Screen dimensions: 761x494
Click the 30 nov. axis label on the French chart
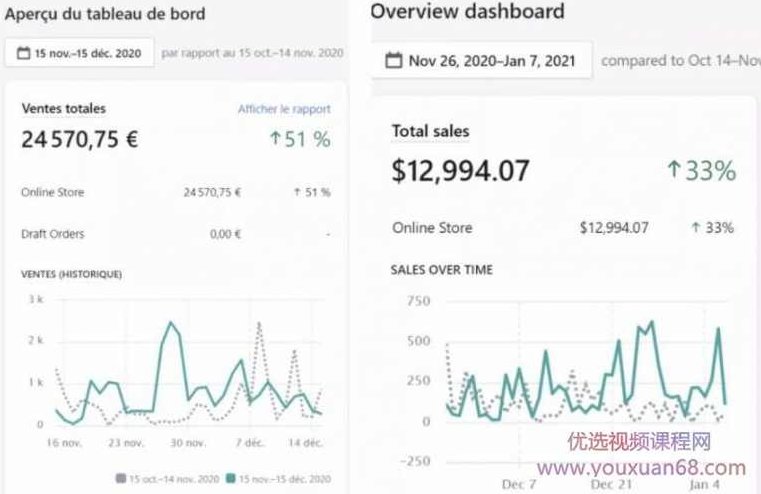(x=188, y=443)
